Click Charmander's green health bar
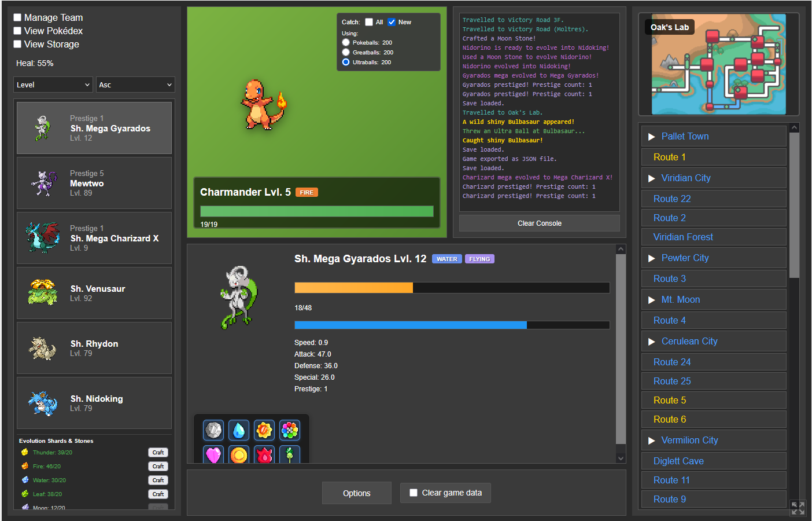Viewport: 812px width, 521px height. tap(317, 211)
